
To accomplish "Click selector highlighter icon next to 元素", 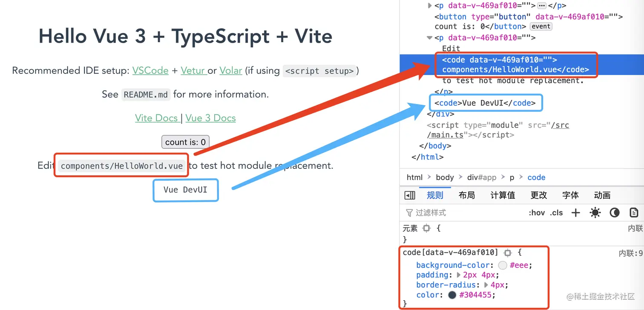I will click(x=426, y=229).
